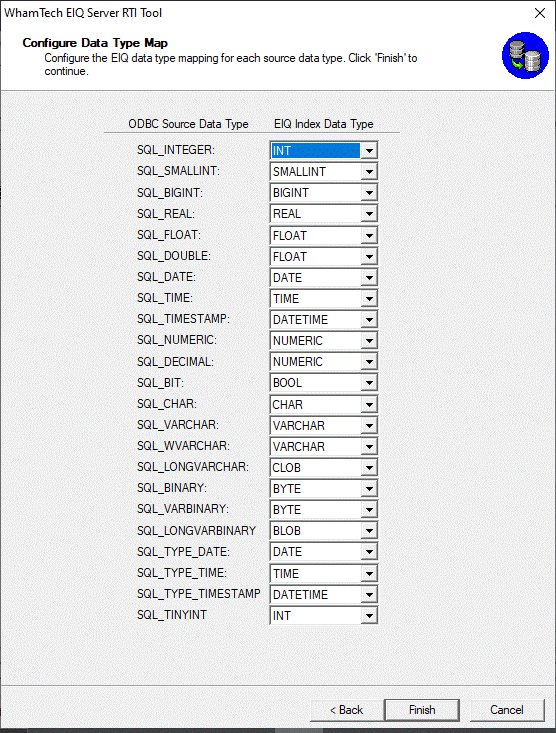The width and height of the screenshot is (556, 733).
Task: Open the SQL_TYPE_TIME dropdown arrow
Action: [369, 573]
